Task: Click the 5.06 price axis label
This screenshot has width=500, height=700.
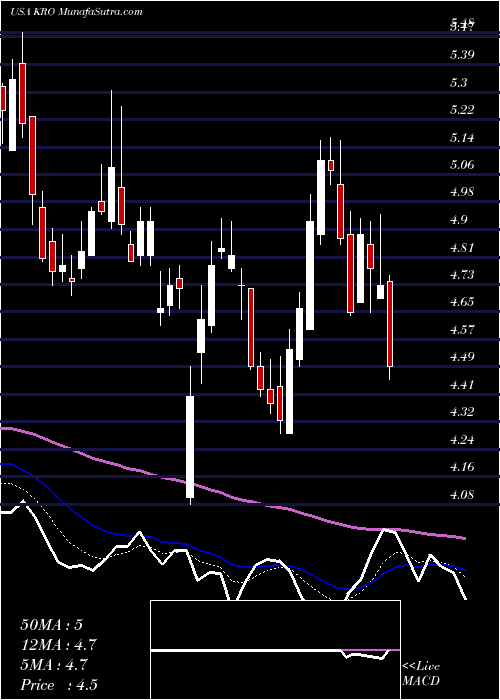Action: click(x=463, y=165)
